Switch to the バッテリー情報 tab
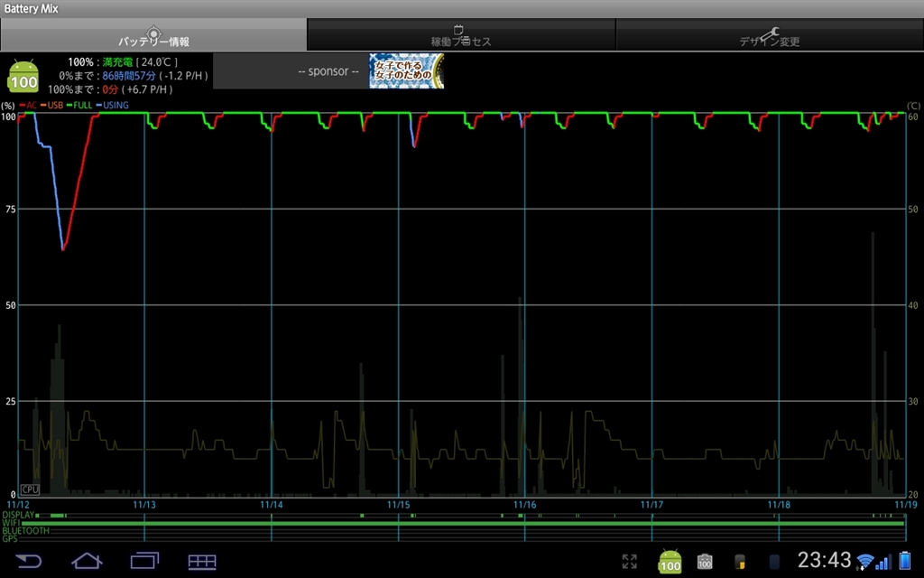The width and height of the screenshot is (924, 578). (x=153, y=35)
